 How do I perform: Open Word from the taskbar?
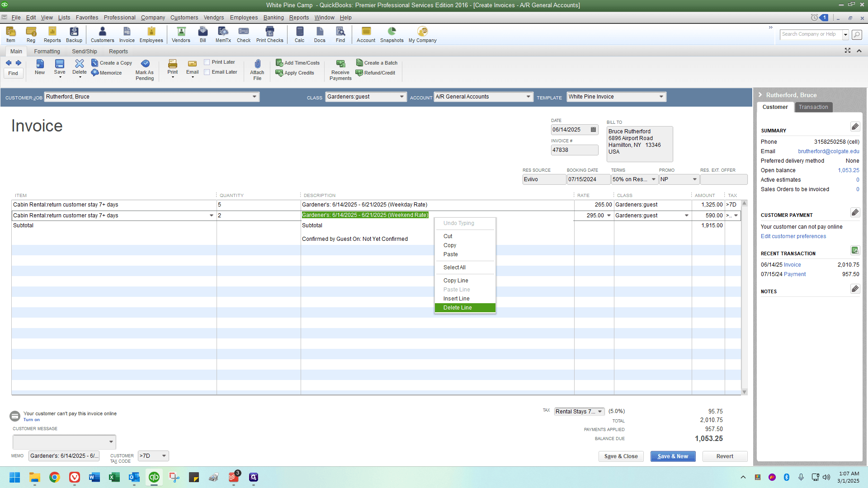[x=94, y=477]
